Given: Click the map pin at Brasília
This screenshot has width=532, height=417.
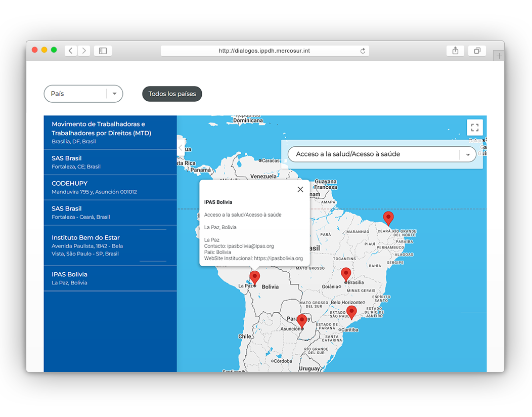Looking at the screenshot, I should pos(346,274).
